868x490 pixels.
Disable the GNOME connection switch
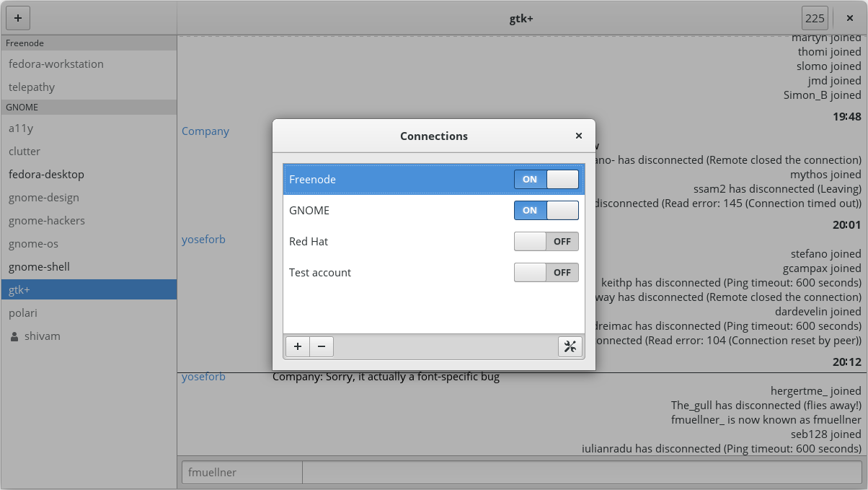(546, 210)
